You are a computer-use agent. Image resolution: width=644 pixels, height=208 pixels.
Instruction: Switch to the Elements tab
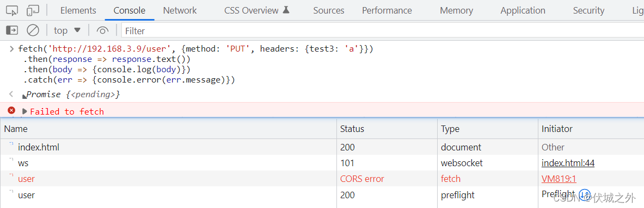pos(78,11)
